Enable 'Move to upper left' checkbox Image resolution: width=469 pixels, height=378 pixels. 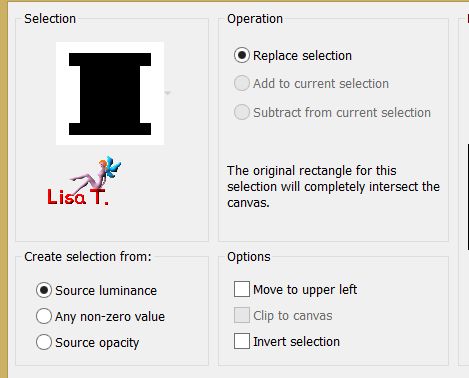click(242, 289)
